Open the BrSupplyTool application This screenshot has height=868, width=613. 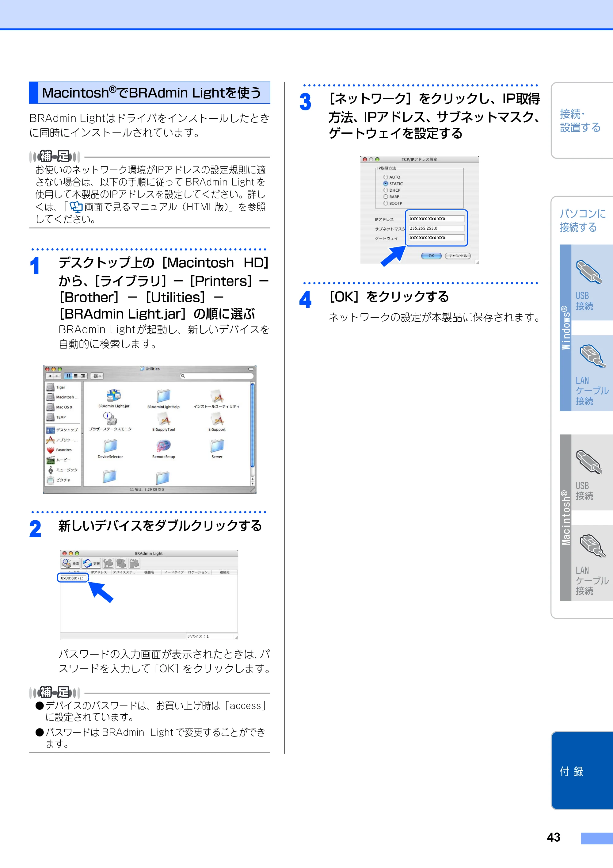(164, 422)
